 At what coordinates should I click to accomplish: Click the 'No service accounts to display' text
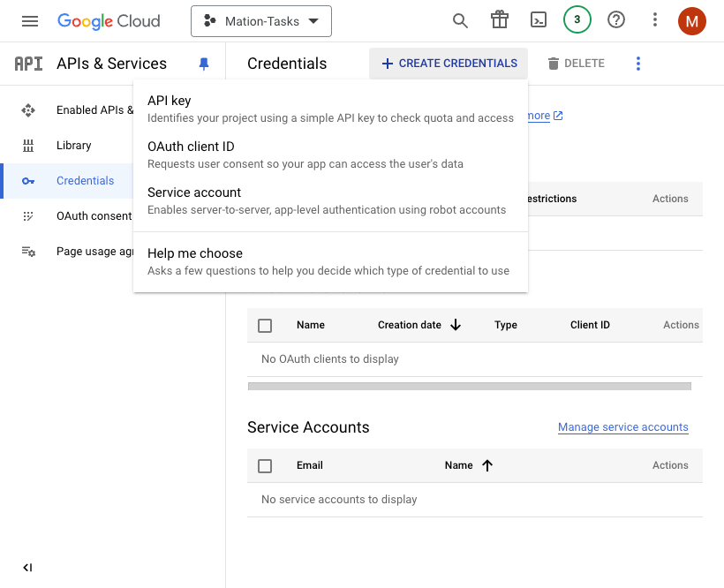click(x=339, y=500)
